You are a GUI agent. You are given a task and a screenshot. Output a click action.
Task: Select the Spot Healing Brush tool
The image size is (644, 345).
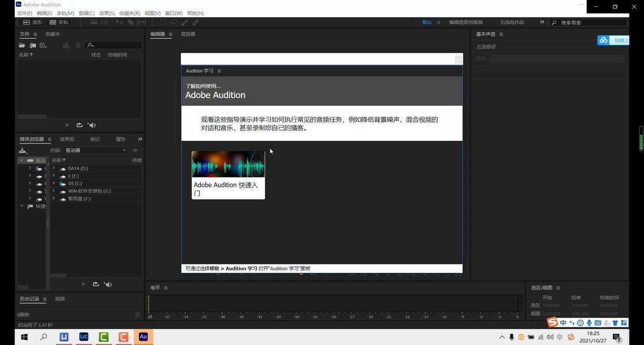click(195, 22)
